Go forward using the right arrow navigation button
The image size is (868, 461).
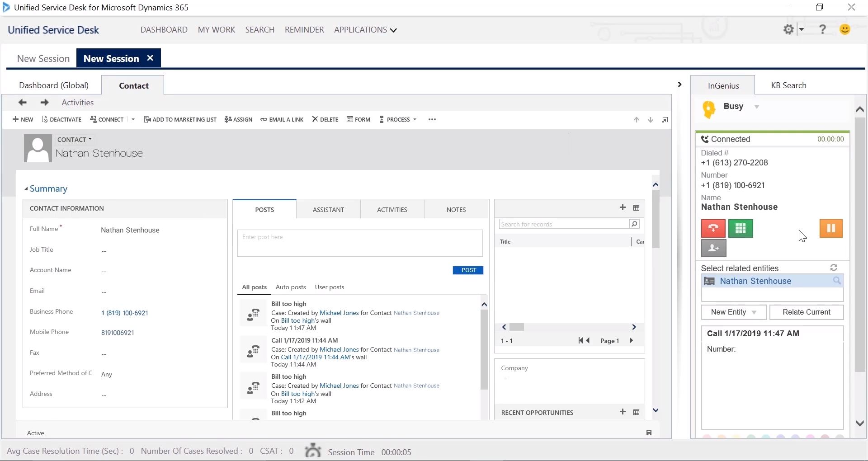pos(44,103)
